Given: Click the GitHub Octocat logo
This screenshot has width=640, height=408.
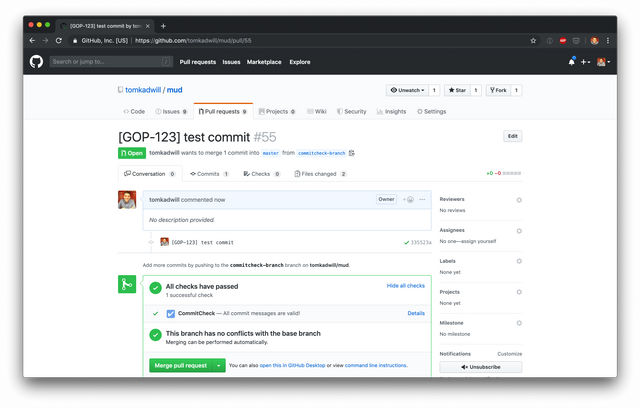Looking at the screenshot, I should pos(36,62).
